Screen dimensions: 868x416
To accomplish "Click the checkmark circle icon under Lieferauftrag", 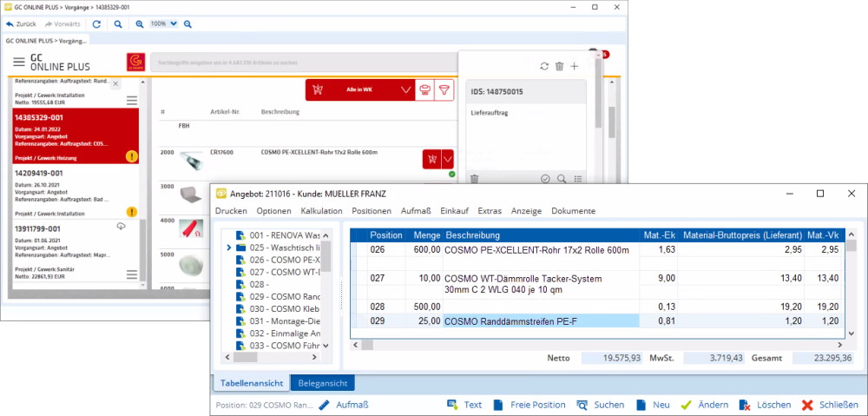I will [x=545, y=179].
